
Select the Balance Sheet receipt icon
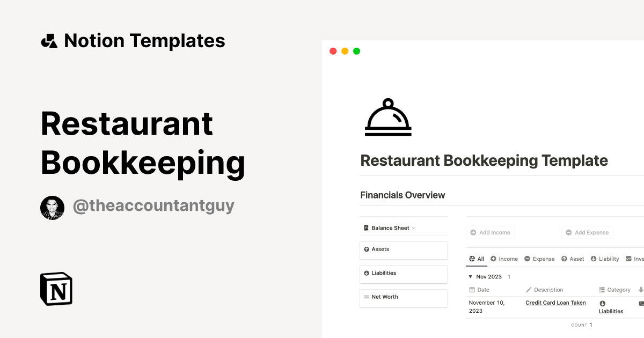click(366, 227)
